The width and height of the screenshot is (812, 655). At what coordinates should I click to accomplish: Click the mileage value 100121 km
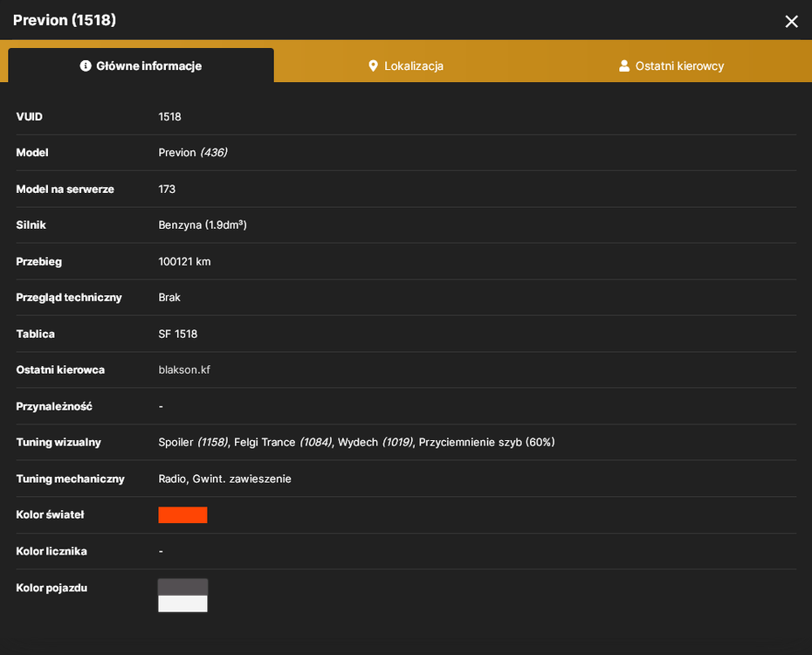184,261
